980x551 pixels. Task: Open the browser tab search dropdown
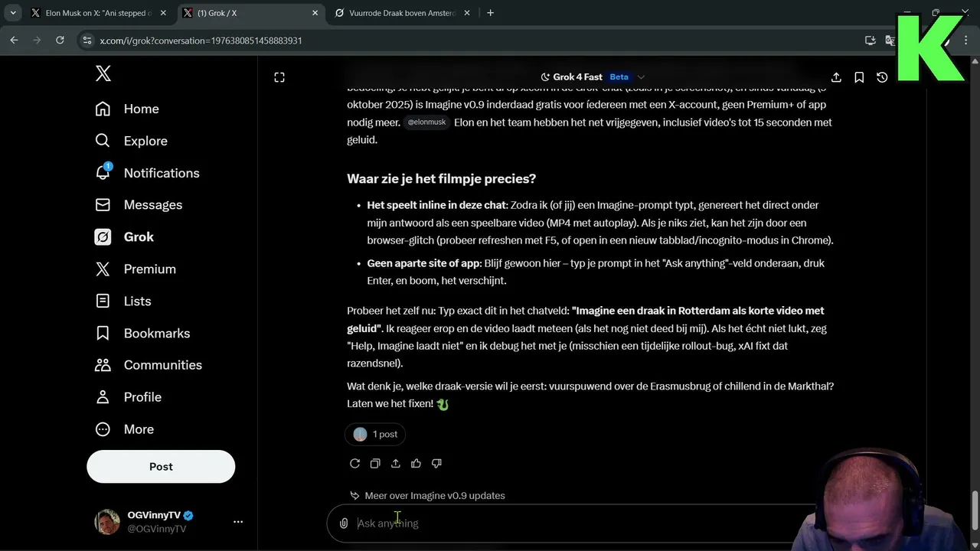tap(13, 13)
